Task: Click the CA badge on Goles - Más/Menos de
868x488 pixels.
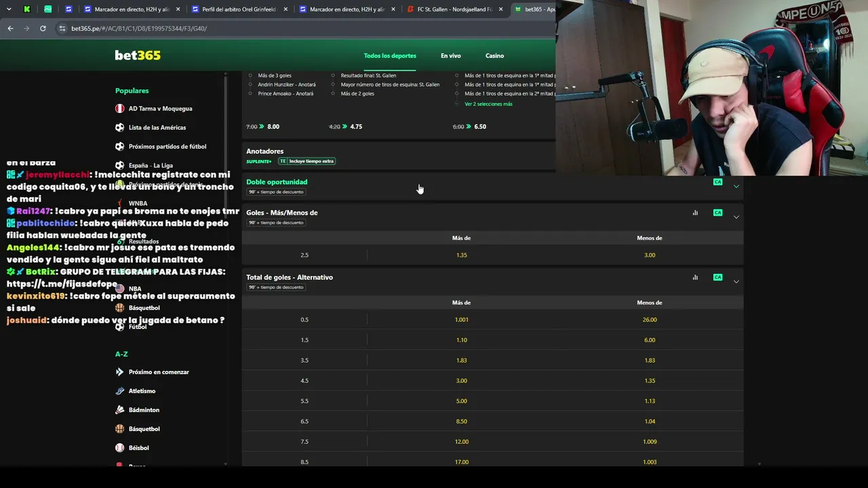Action: pyautogui.click(x=717, y=213)
